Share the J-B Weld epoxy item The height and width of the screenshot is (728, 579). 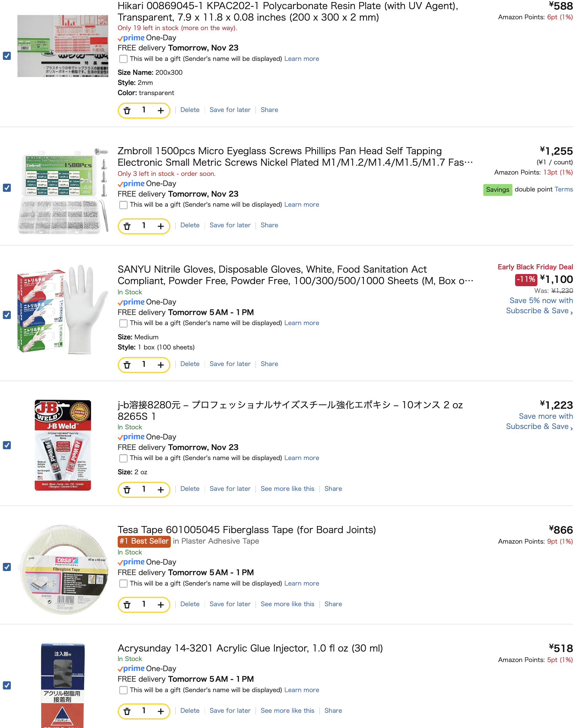(x=333, y=489)
